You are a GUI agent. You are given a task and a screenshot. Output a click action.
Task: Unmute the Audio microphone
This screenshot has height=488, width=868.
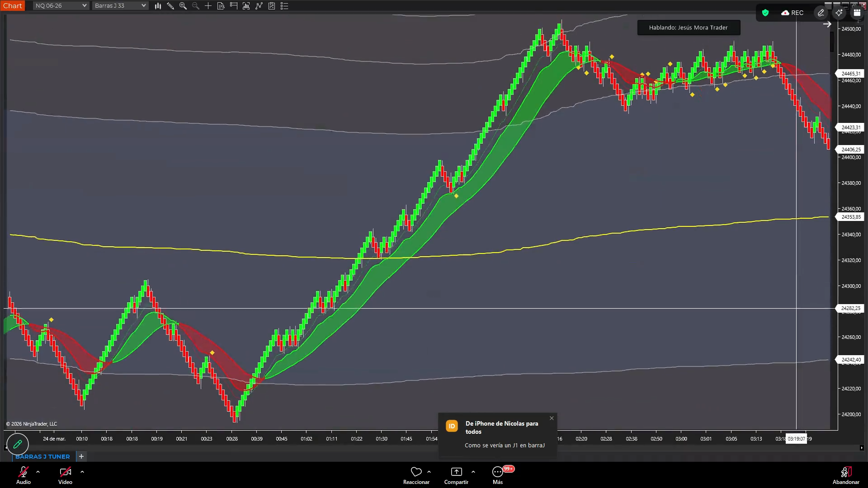(24, 475)
